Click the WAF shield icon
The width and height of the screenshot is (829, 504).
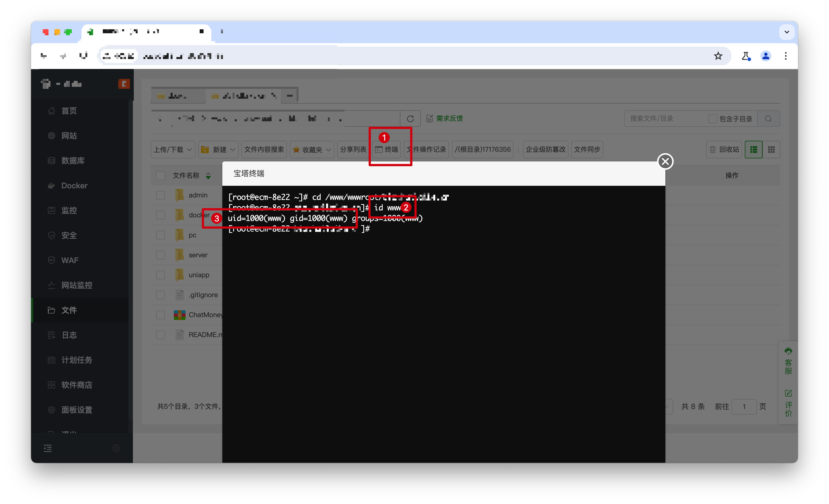[x=51, y=260]
